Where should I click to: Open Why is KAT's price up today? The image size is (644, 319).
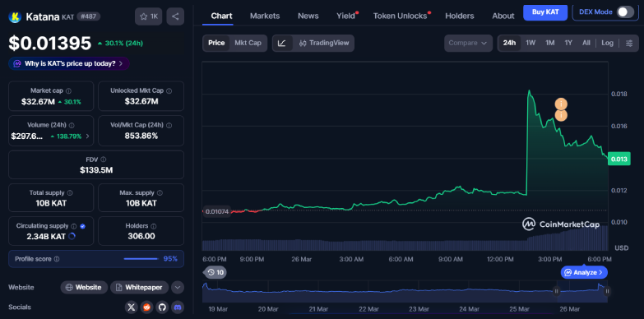coord(68,63)
